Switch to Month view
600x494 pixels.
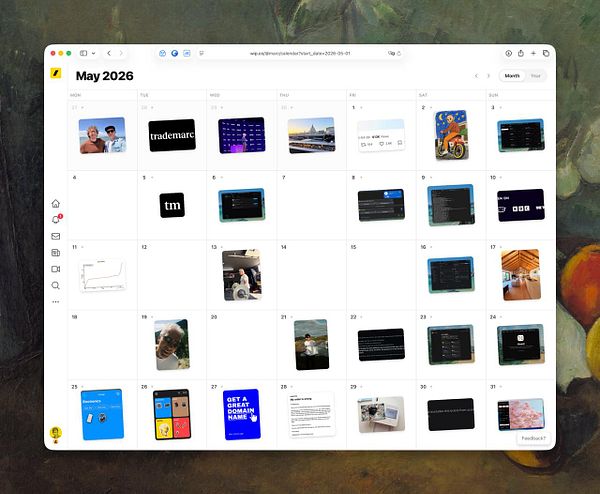(x=512, y=76)
